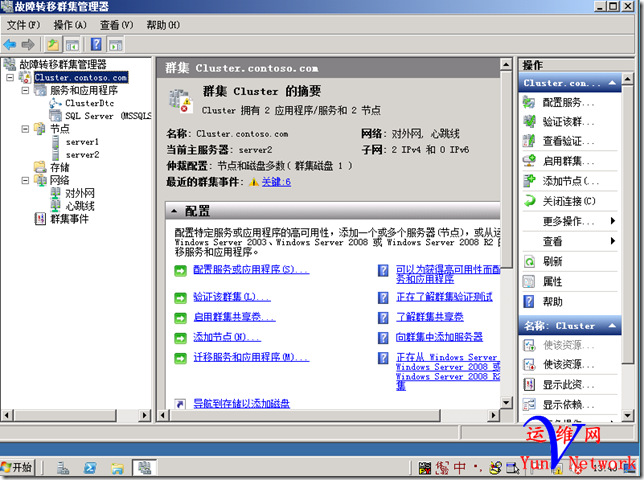Viewport: 644px width, 480px height.
Task: Open the 向群集中添加服务器 help link
Action: coord(439,337)
